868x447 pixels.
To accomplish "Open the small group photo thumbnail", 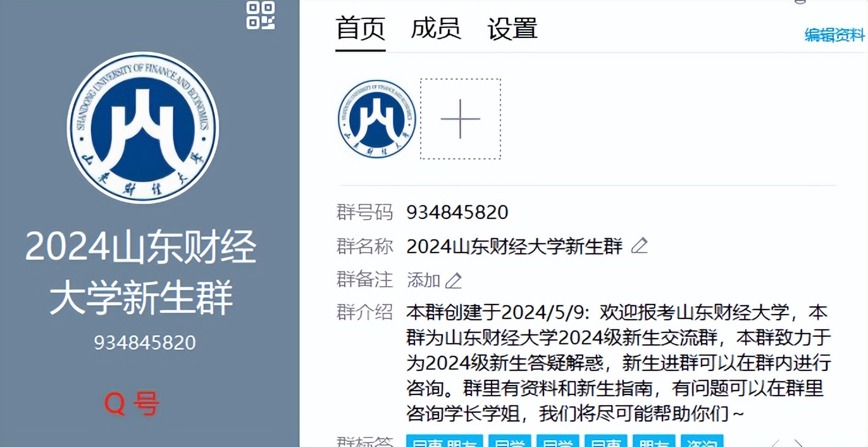I will [x=377, y=119].
